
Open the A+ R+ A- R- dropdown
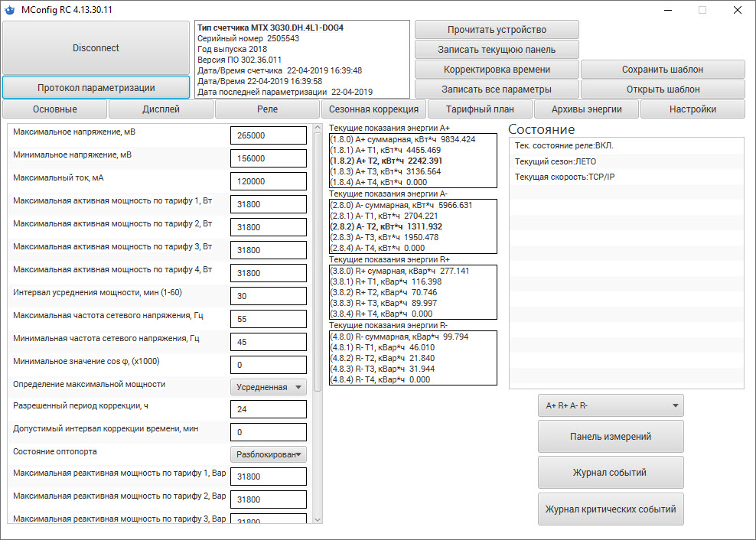pyautogui.click(x=611, y=406)
